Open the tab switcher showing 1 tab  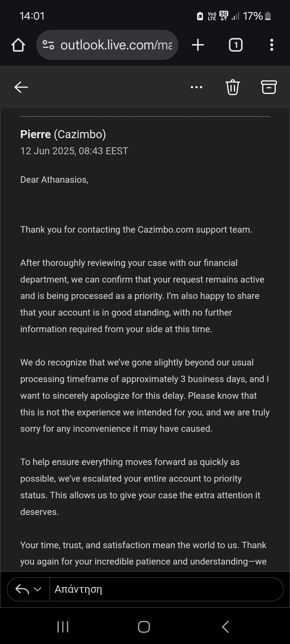coord(235,45)
